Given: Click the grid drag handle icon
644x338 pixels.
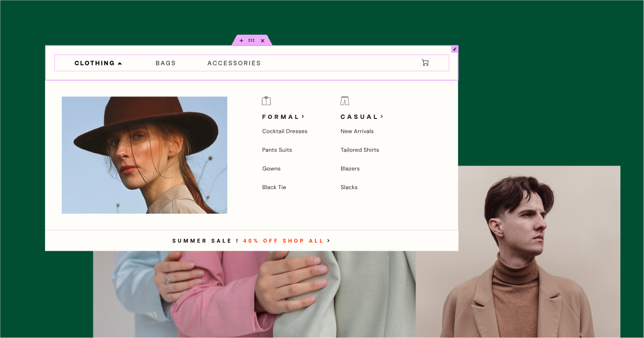Looking at the screenshot, I should point(251,41).
